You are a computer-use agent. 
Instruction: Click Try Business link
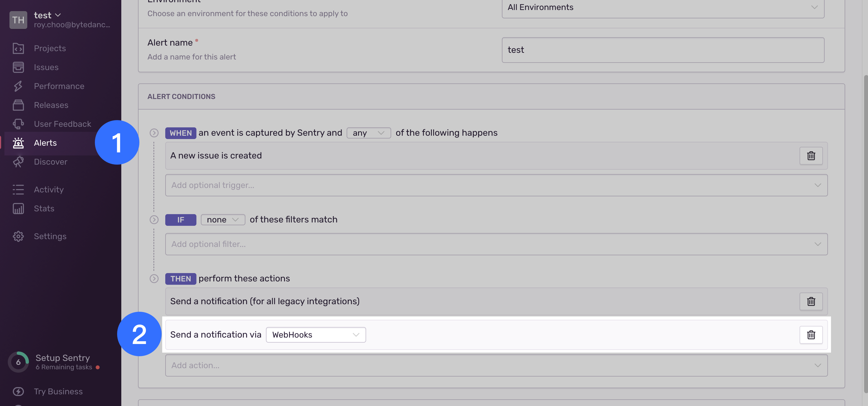click(58, 391)
